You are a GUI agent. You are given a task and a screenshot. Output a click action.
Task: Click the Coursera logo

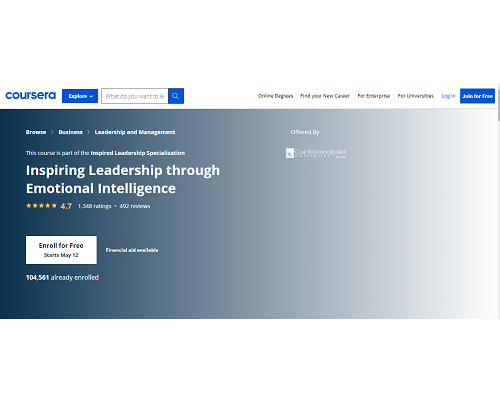coord(30,96)
